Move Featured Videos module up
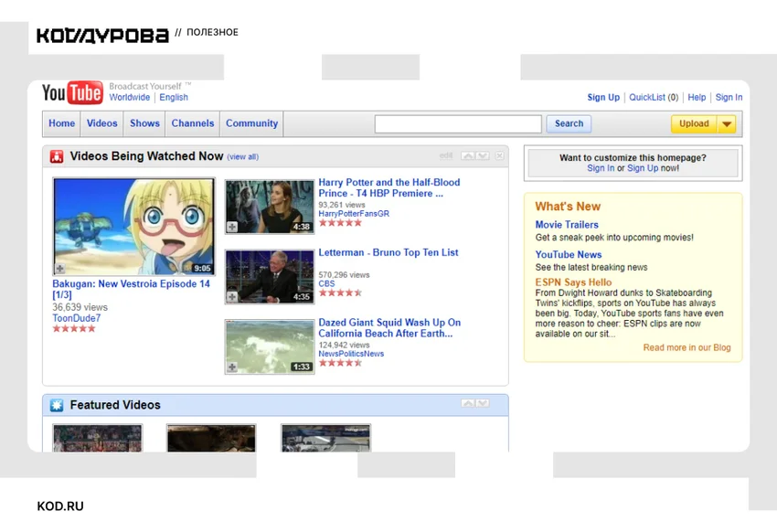Viewport: 777px width, 532px height. 467,403
